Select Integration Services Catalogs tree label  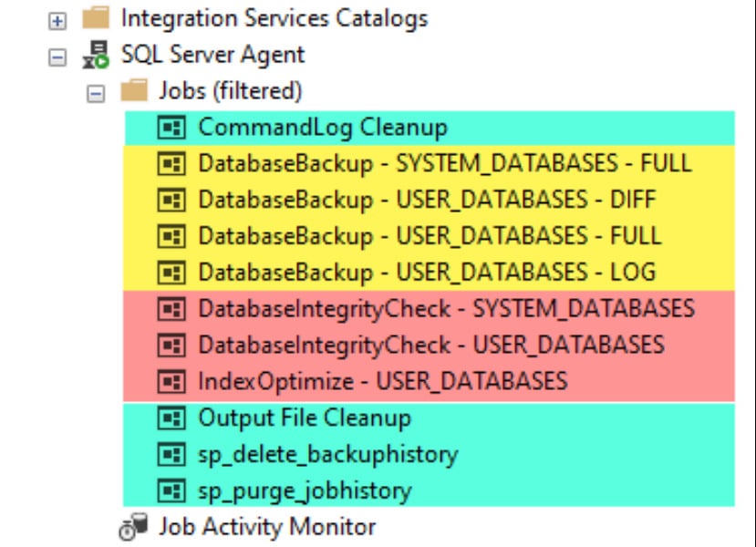[x=274, y=18]
